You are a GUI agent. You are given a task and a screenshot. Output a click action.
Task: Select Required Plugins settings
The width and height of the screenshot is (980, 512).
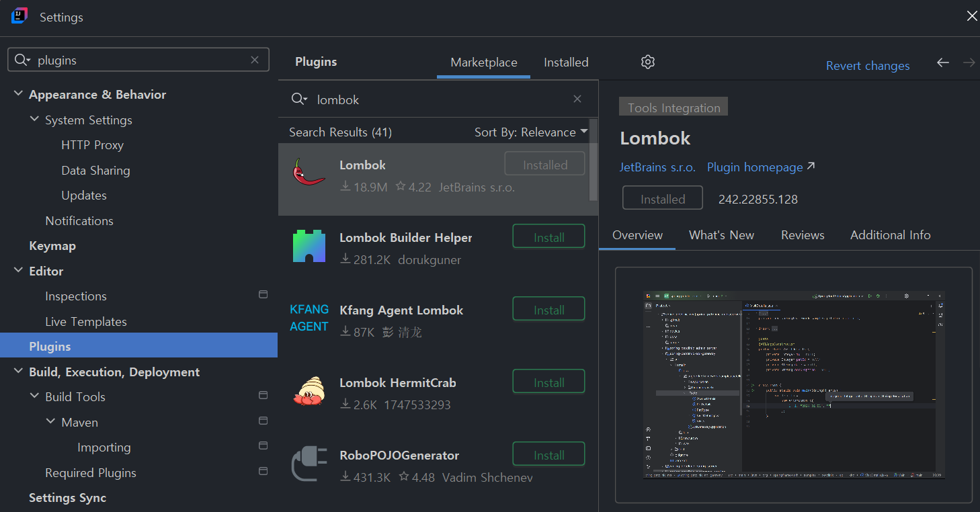[91, 473]
